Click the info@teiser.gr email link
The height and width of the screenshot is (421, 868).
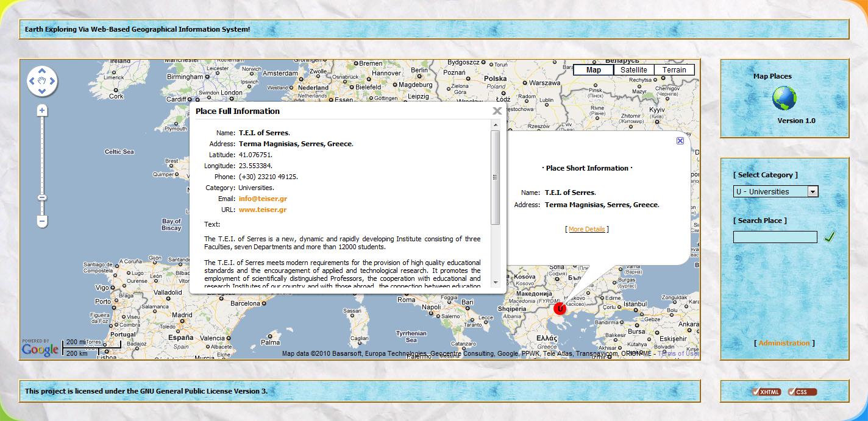coord(263,199)
